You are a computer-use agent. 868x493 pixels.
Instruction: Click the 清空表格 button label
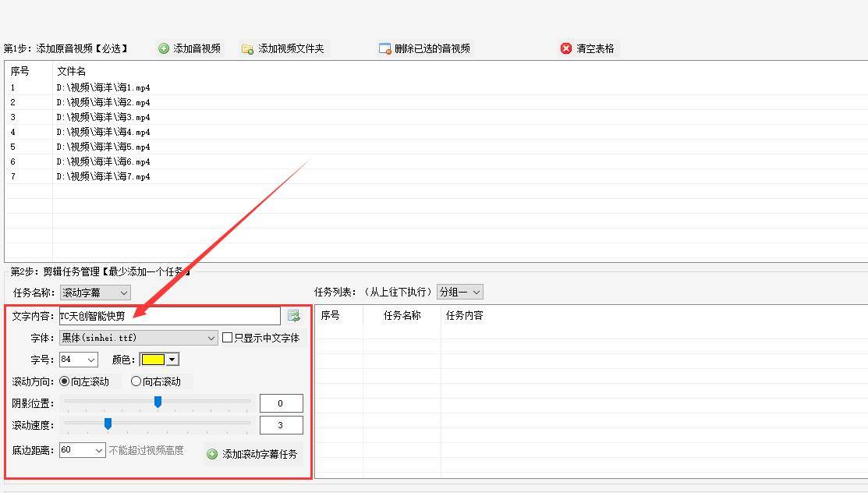[x=595, y=48]
